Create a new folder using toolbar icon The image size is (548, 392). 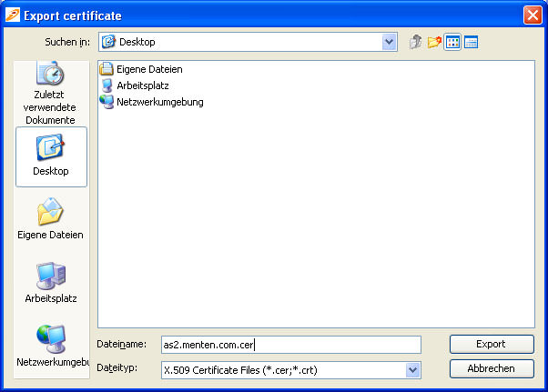[x=434, y=42]
